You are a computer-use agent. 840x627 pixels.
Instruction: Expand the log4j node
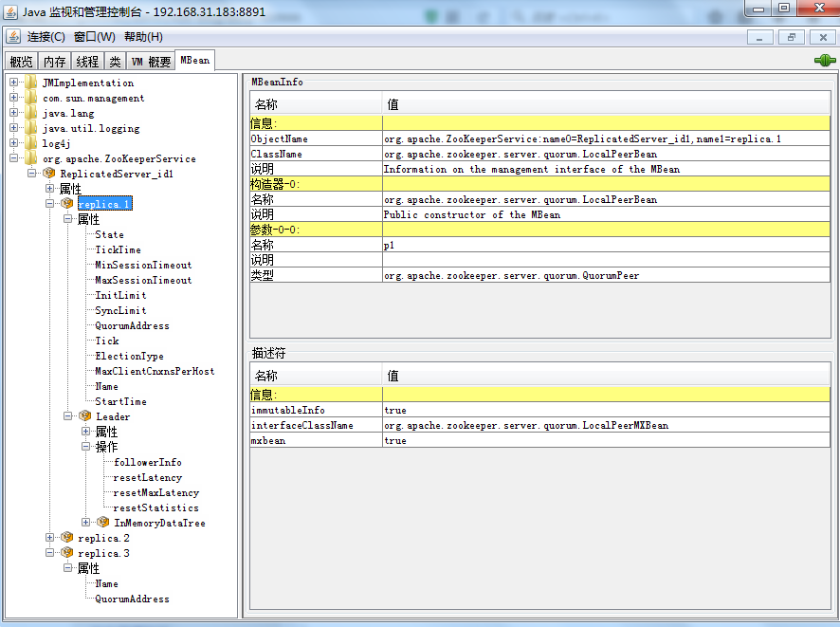point(14,143)
